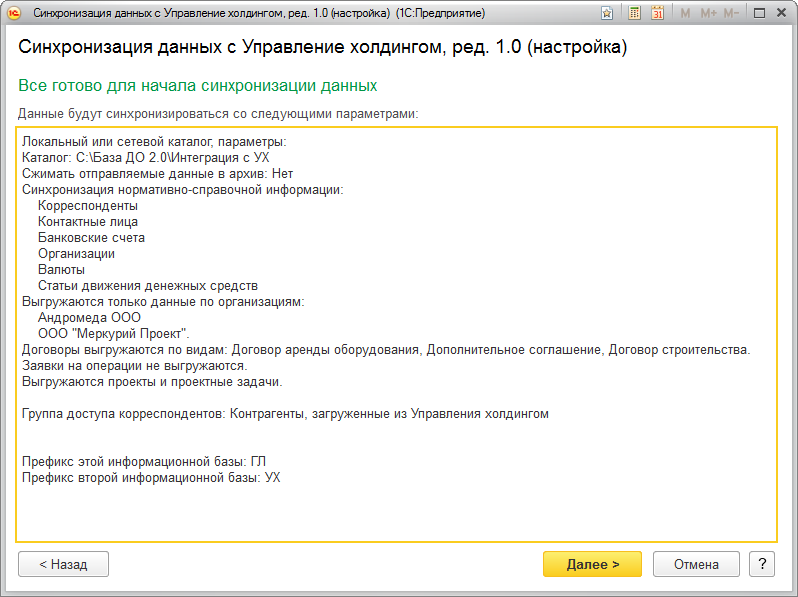Open help with the question mark button
Screen dimensions: 798x597
tap(762, 564)
